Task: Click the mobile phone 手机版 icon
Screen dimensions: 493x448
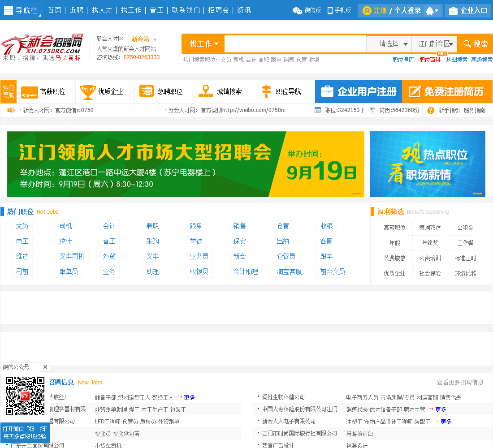Action: (x=330, y=11)
